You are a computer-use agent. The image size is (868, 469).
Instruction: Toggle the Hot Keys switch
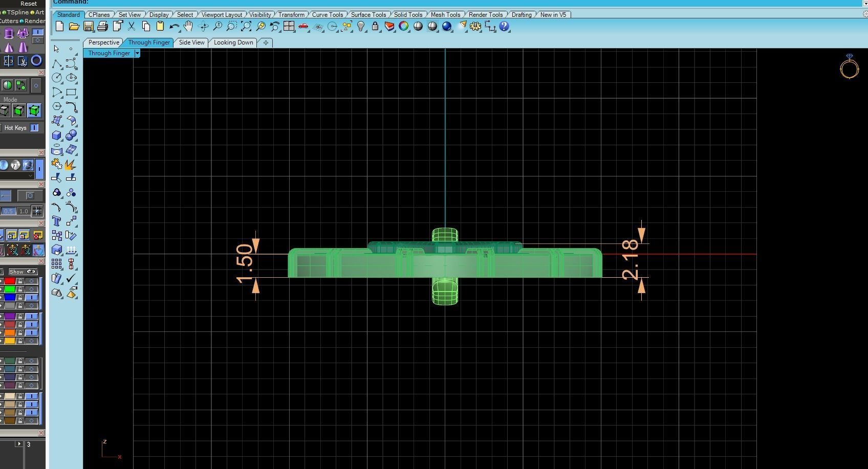[34, 128]
